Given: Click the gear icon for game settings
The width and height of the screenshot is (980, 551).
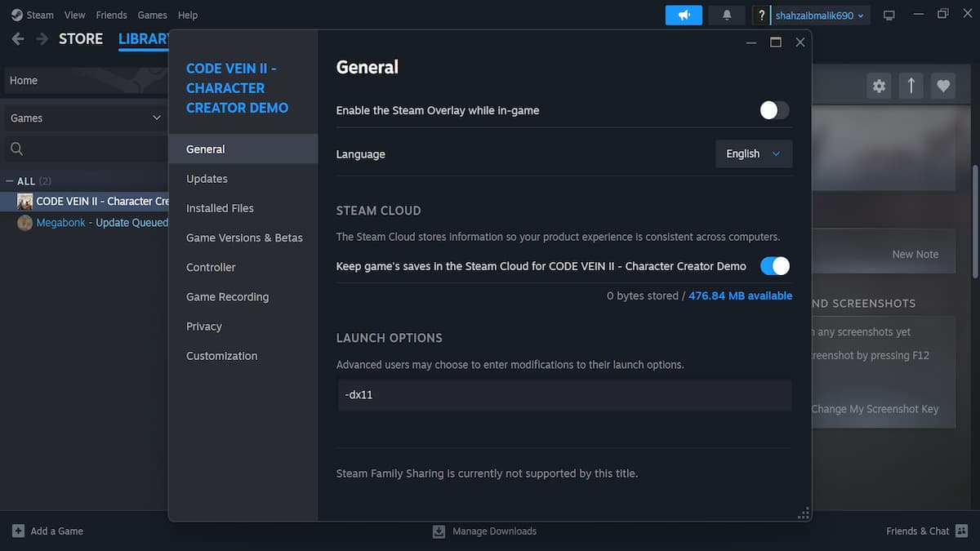Looking at the screenshot, I should tap(879, 86).
